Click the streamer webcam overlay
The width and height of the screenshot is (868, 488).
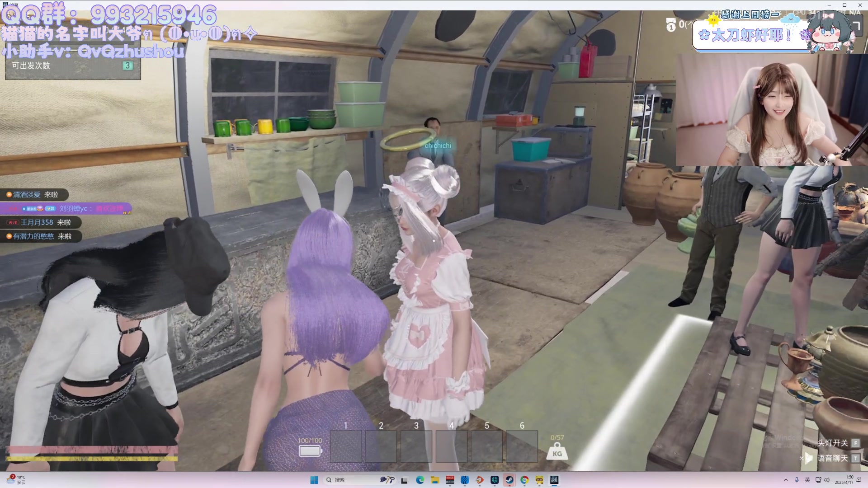coord(772,110)
